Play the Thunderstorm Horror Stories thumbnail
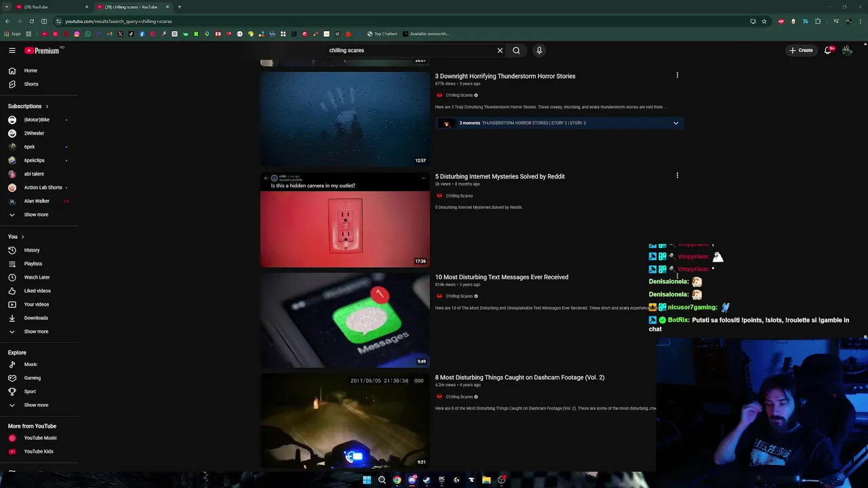868x488 pixels. (x=345, y=119)
